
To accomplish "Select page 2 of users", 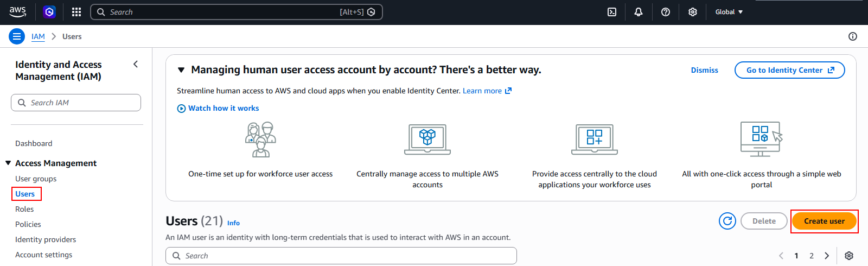I will tap(812, 256).
